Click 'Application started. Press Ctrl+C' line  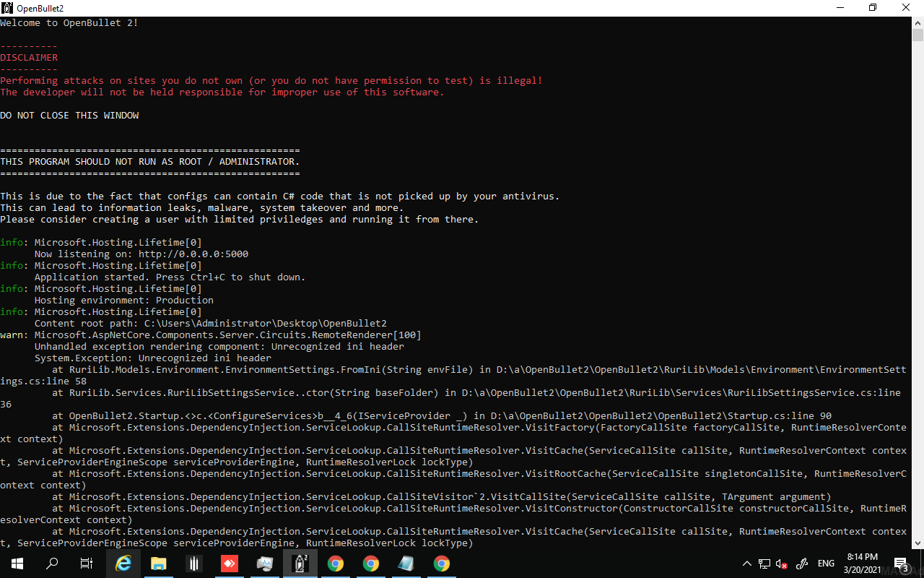click(170, 277)
